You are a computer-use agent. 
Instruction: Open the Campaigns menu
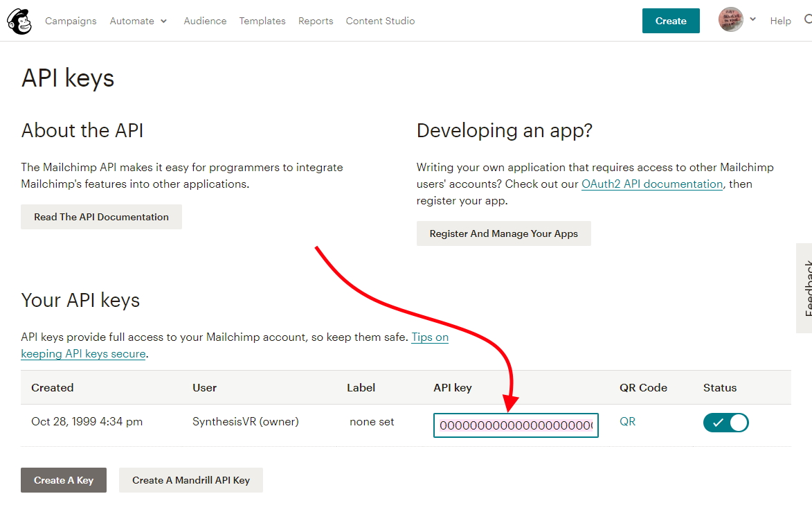[x=71, y=21]
